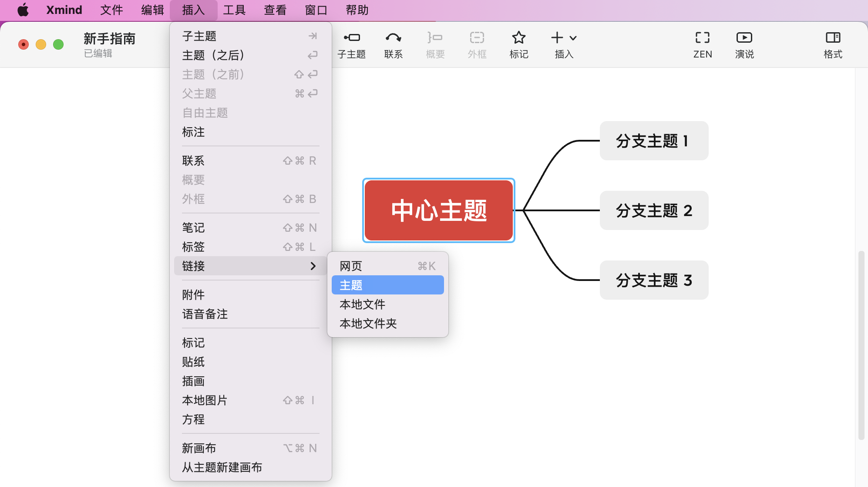Image resolution: width=868 pixels, height=487 pixels.
Task: Choose 联系 in the insert menu
Action: pos(250,161)
